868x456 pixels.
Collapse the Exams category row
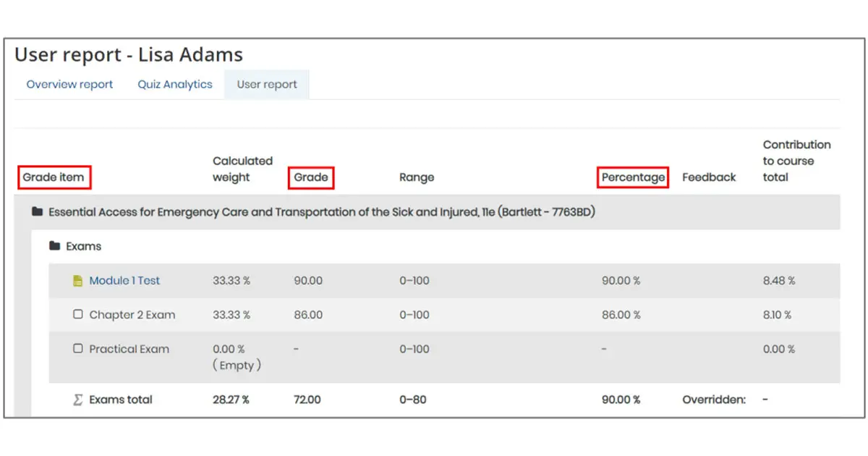(83, 246)
